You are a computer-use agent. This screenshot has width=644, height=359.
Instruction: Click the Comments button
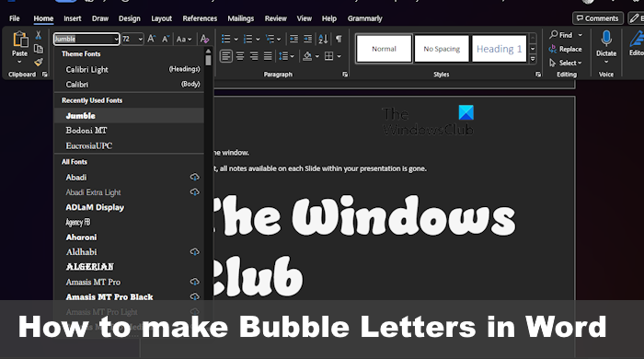(x=598, y=18)
